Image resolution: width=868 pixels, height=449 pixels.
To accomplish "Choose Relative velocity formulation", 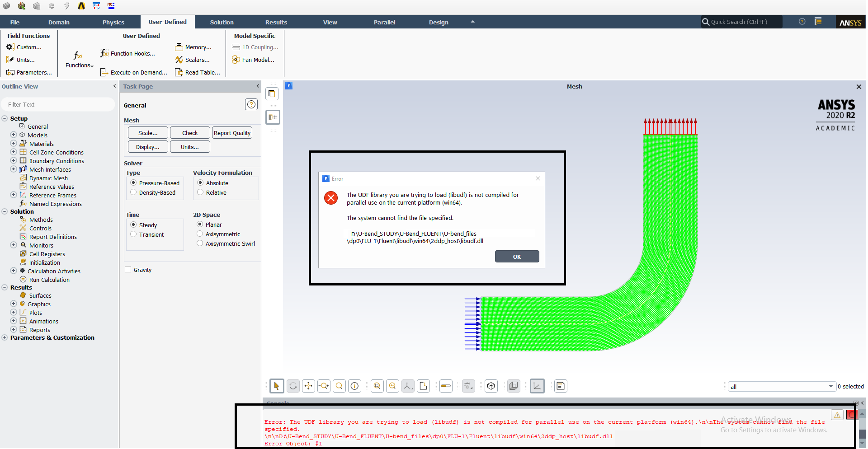I will (200, 192).
